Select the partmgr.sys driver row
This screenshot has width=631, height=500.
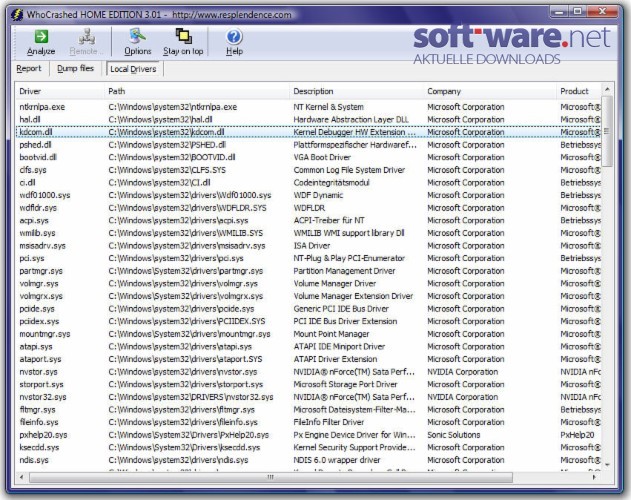[308, 271]
